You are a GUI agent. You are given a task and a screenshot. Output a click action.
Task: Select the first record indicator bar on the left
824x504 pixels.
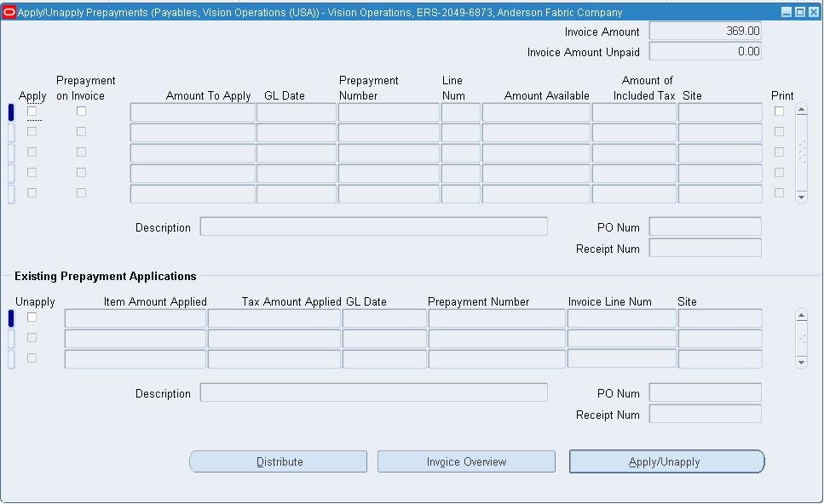[x=10, y=111]
